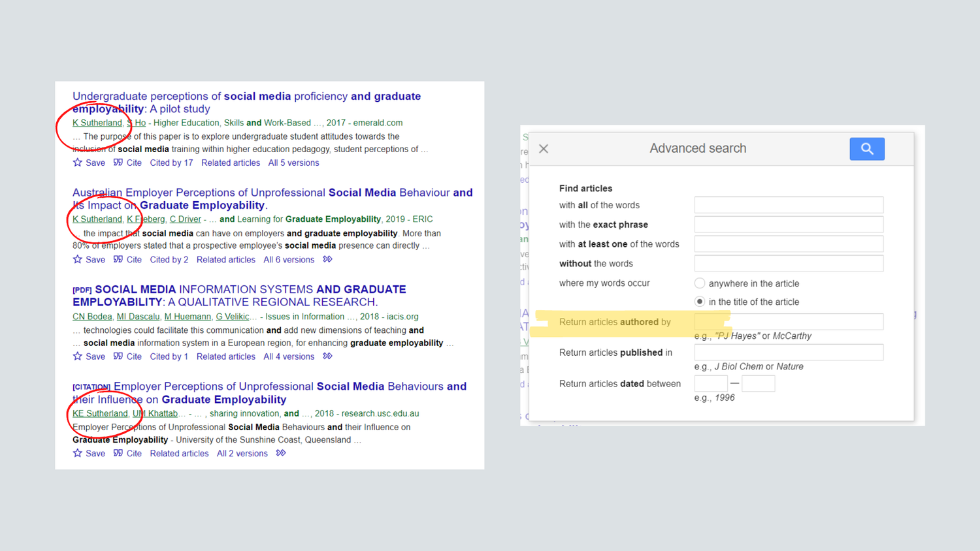
Task: Save the Employer Perceptions citation result via star icon
Action: [78, 452]
